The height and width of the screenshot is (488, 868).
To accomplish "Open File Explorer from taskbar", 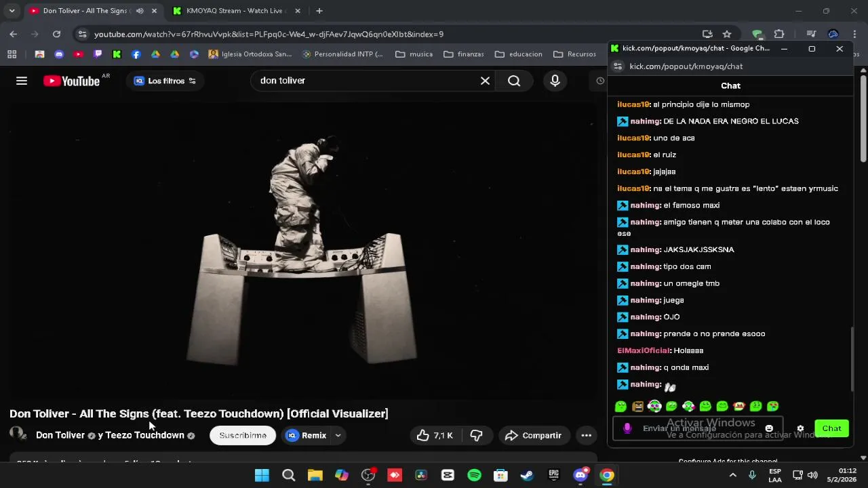I will 315,475.
